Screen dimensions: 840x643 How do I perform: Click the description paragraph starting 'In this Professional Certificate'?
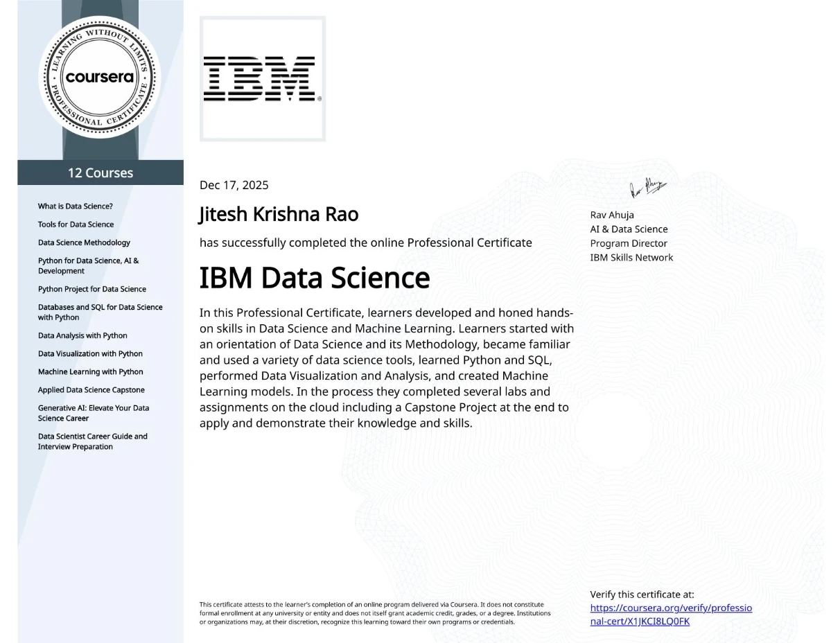[387, 368]
